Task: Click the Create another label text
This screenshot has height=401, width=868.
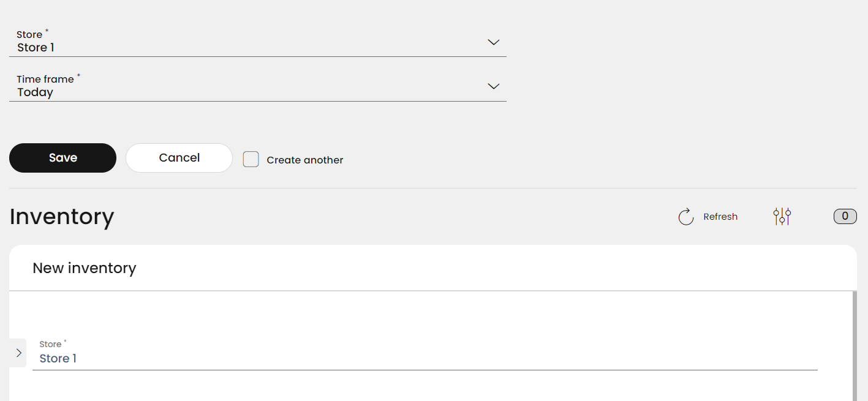Action: tap(305, 160)
